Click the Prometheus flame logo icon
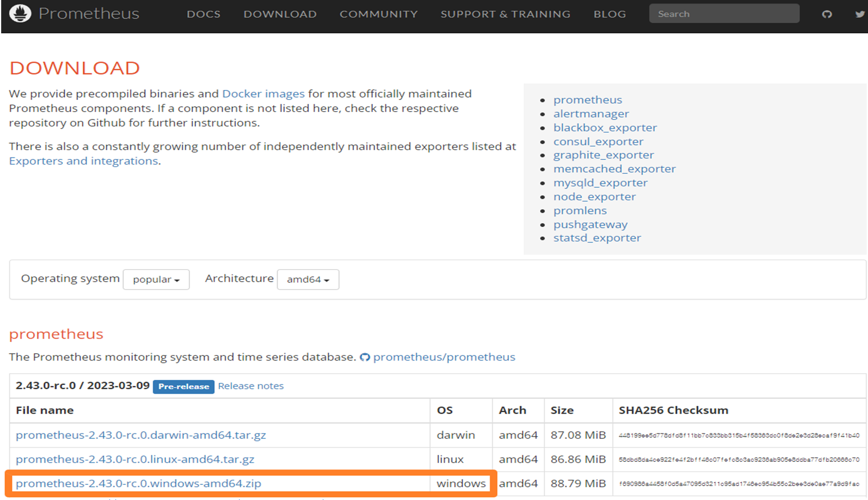Screen dimensions: 868x500 [x=20, y=14]
